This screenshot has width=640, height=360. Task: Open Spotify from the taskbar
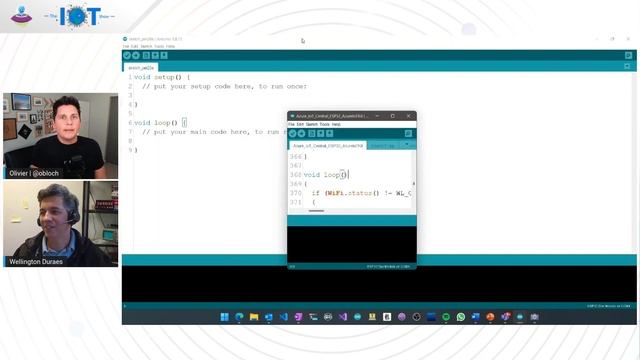click(446, 317)
